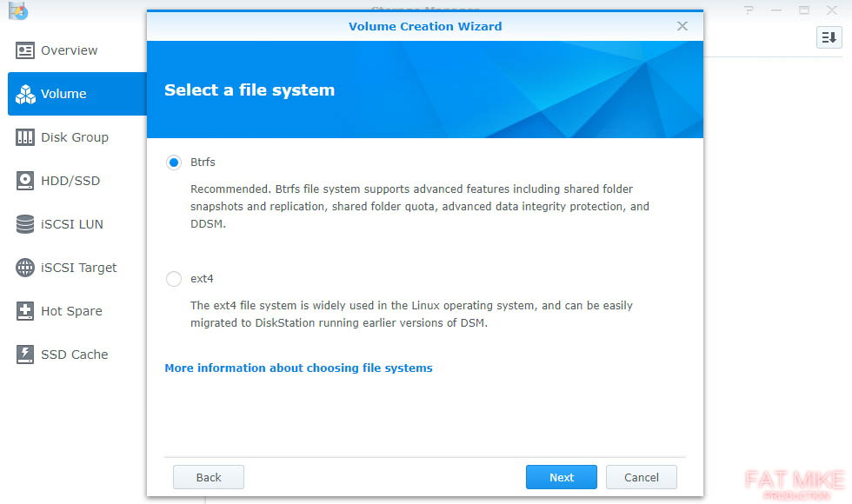Click the iSCSI Target globe icon
The image size is (852, 504).
pos(25,268)
